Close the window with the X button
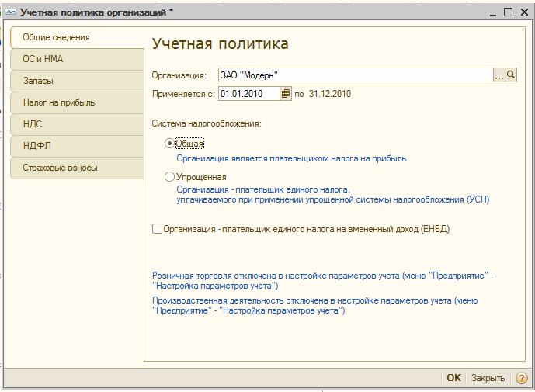Viewport: 535px width, 392px height. [524, 12]
